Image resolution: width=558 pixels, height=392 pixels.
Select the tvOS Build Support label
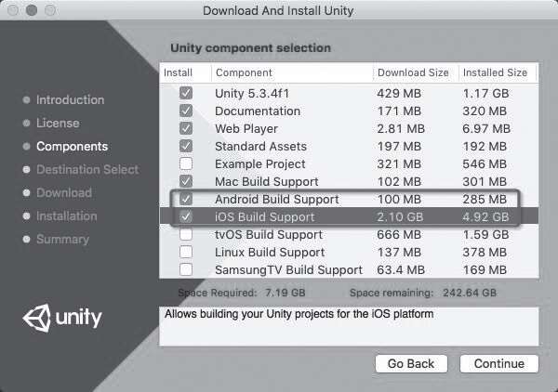tap(269, 235)
